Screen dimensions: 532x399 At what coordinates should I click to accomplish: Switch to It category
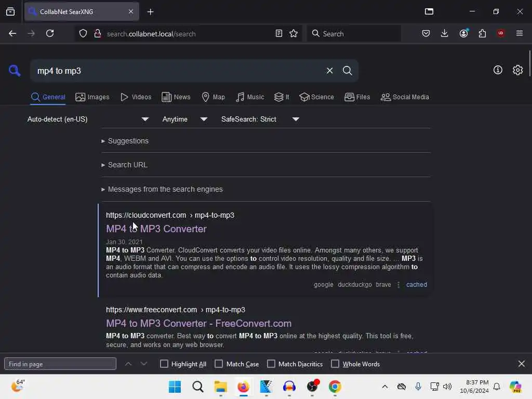click(x=282, y=97)
